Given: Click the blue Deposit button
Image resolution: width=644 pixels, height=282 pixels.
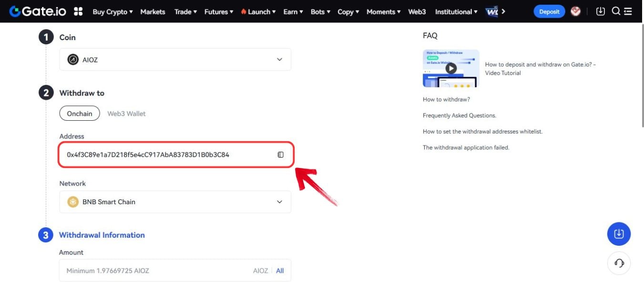Looking at the screenshot, I should [549, 11].
